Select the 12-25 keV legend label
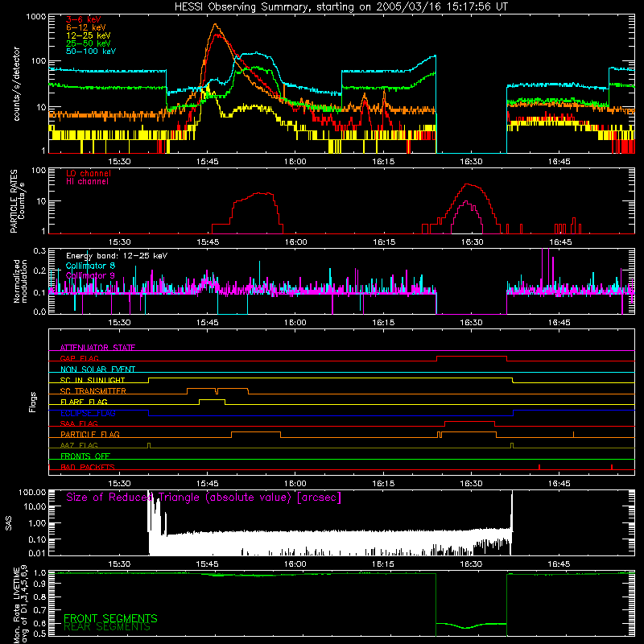Viewport: 644px width, 644px height. [88, 35]
